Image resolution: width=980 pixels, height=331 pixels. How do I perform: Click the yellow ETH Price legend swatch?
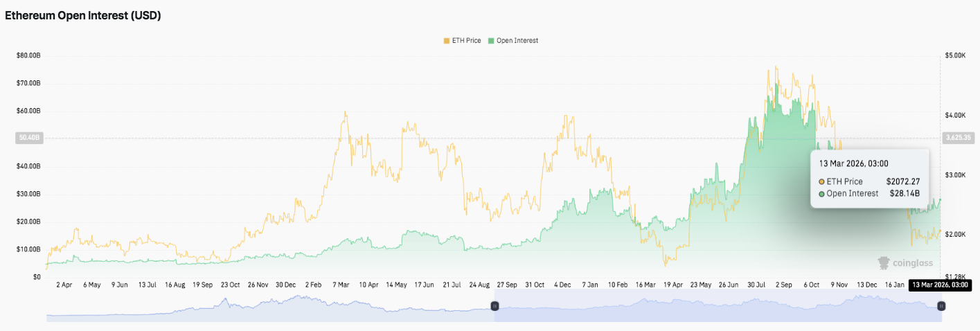(x=447, y=41)
